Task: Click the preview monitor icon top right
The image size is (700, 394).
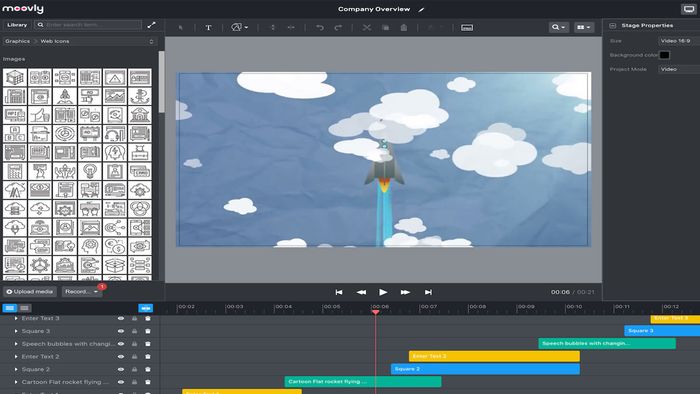Action: click(x=689, y=9)
